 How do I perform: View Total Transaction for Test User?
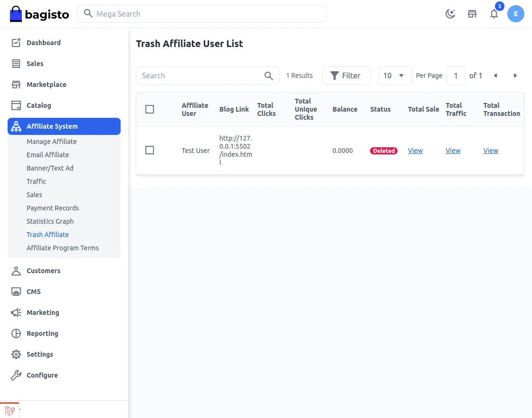pos(491,151)
